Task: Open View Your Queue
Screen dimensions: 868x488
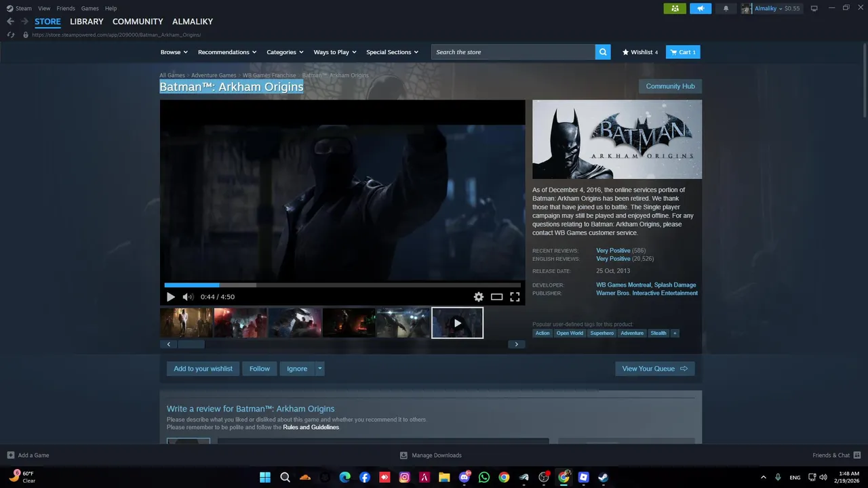Action: [655, 369]
